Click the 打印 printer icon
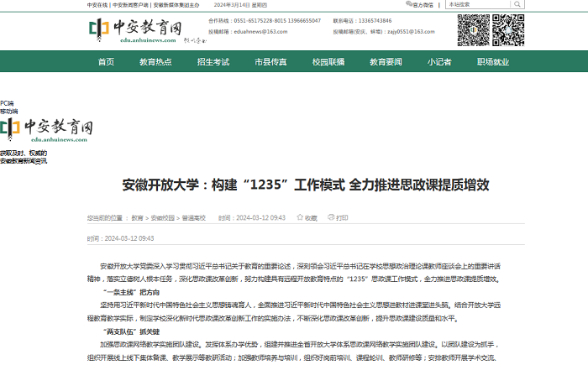The width and height of the screenshot is (588, 365). point(331,217)
